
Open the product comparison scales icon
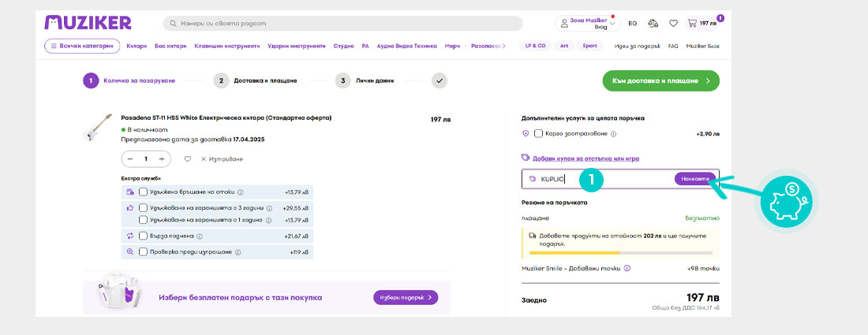click(x=653, y=24)
